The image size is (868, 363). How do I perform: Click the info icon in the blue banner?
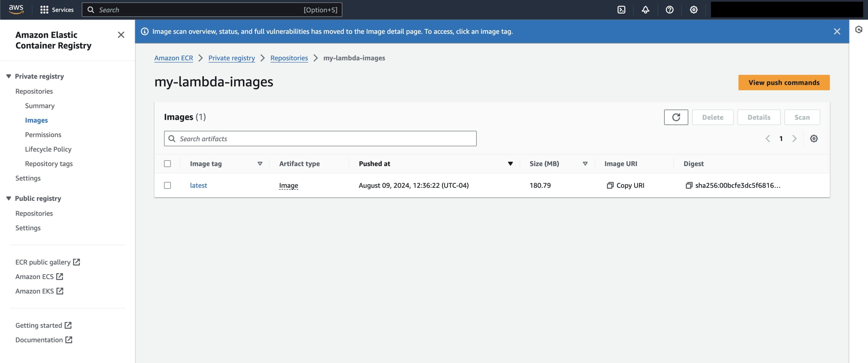(144, 31)
